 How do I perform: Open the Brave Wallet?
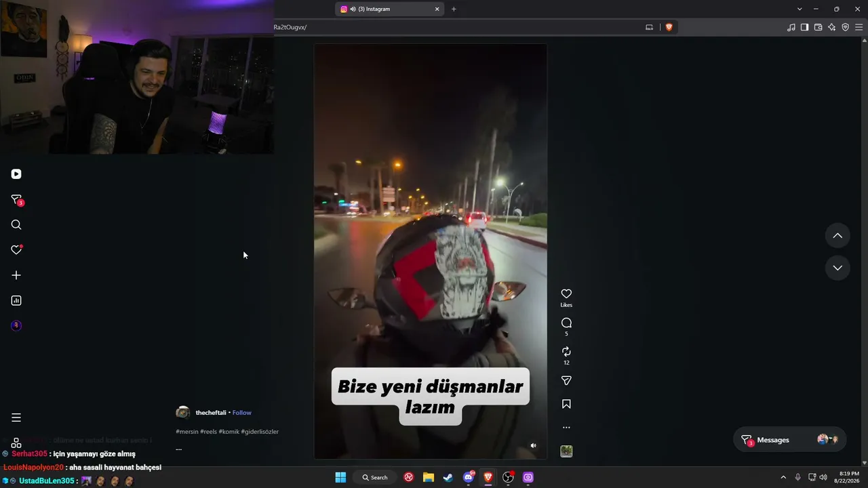(x=818, y=27)
